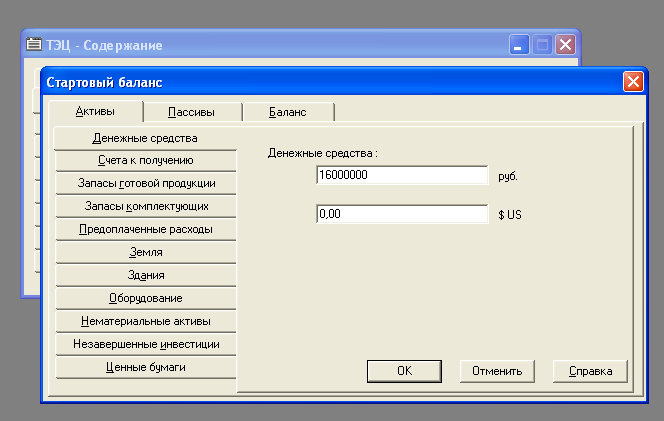Open Предоплаченные расходы section

[146, 229]
